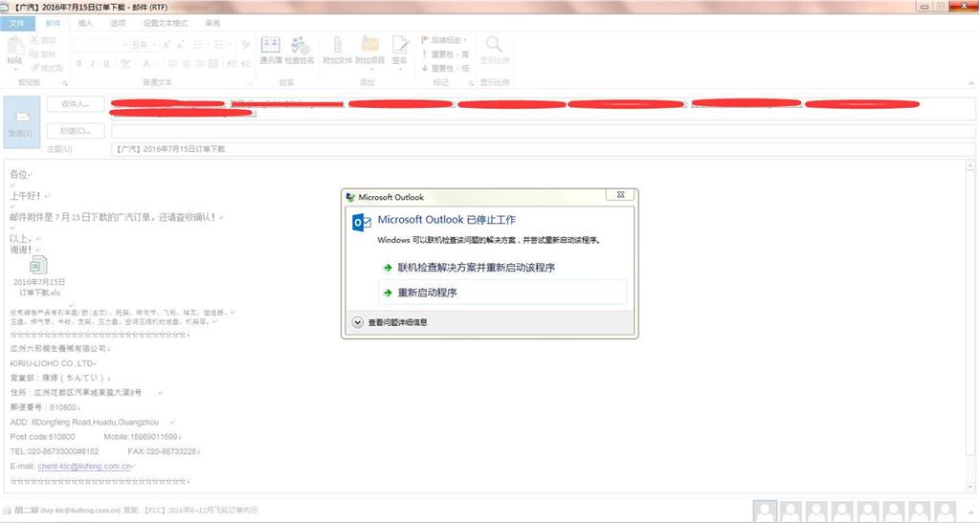Click the 胡二容 sender entry in People Pane
This screenshot has height=523, width=980.
coord(68,511)
